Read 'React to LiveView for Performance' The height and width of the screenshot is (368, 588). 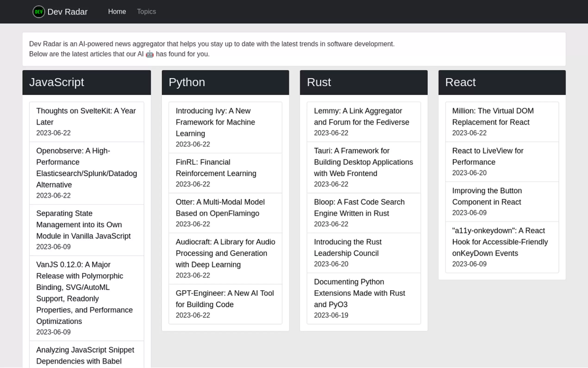[487, 156]
